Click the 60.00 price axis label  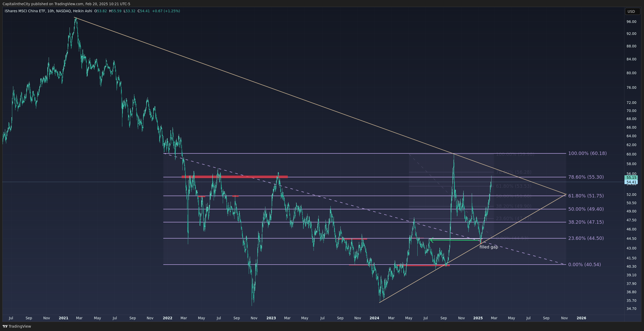pyautogui.click(x=631, y=154)
